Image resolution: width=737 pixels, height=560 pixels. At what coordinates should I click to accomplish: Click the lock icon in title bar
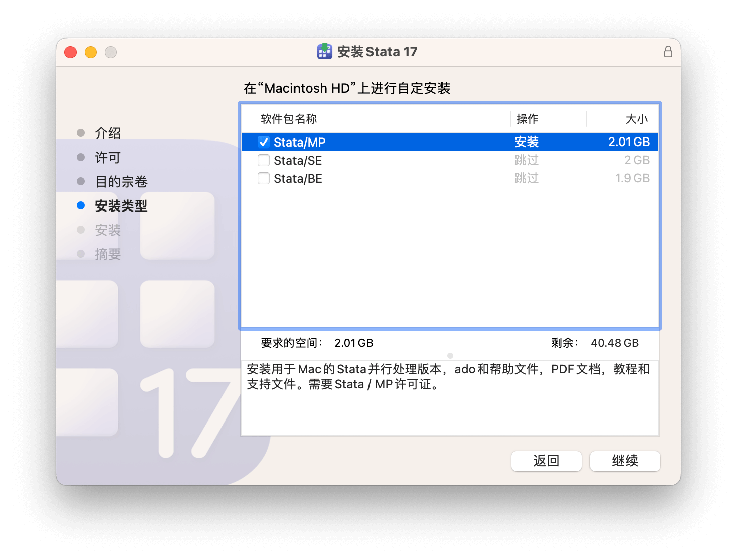pos(668,52)
